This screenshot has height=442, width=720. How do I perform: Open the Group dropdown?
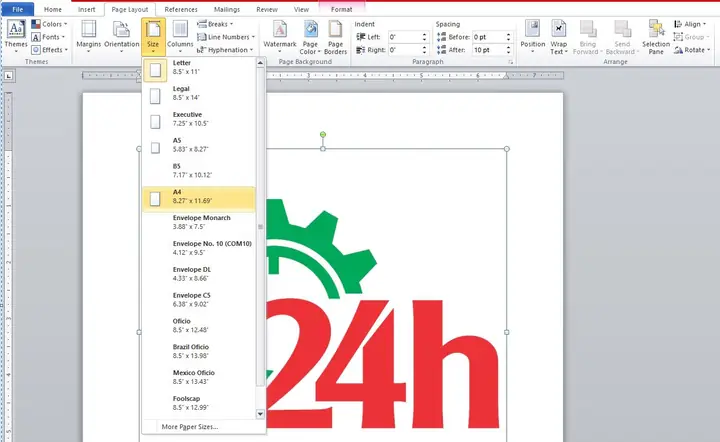point(692,37)
